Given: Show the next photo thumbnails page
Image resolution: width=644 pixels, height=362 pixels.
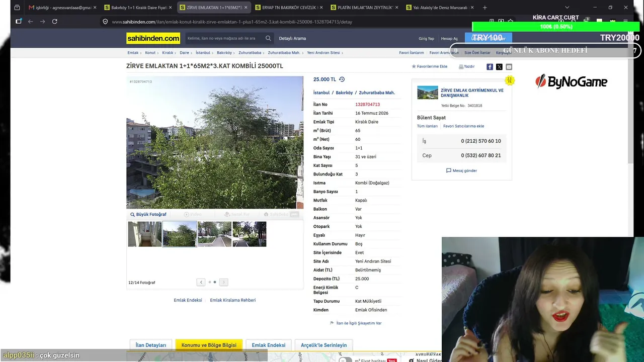Looking at the screenshot, I should pyautogui.click(x=223, y=282).
